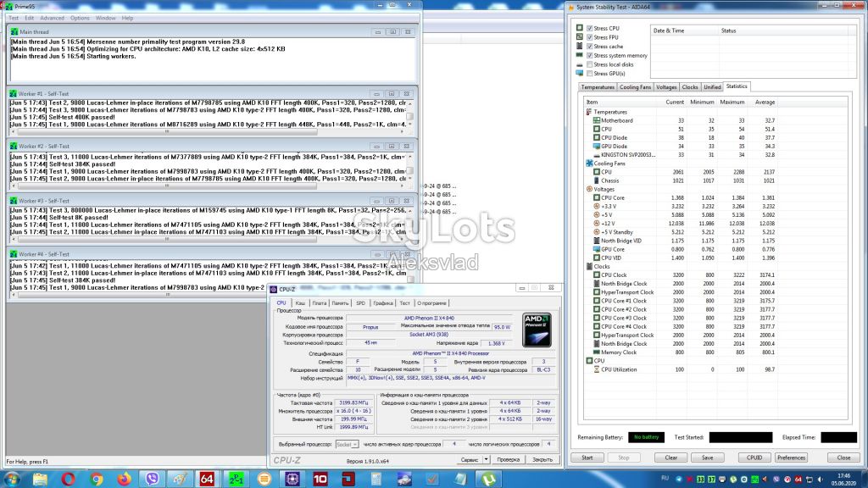
Task: Open AIDA64 Preferences
Action: (791, 457)
